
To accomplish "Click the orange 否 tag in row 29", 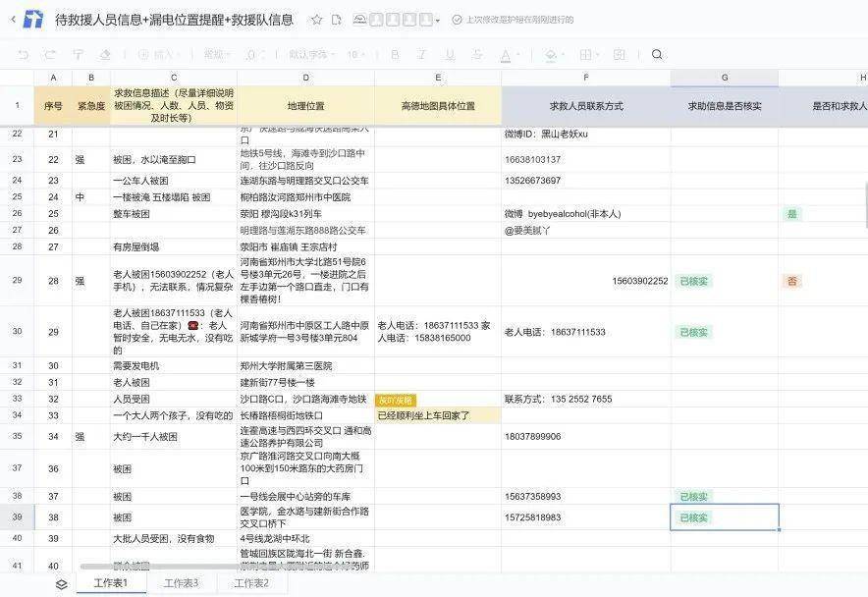I will pyautogui.click(x=792, y=281).
